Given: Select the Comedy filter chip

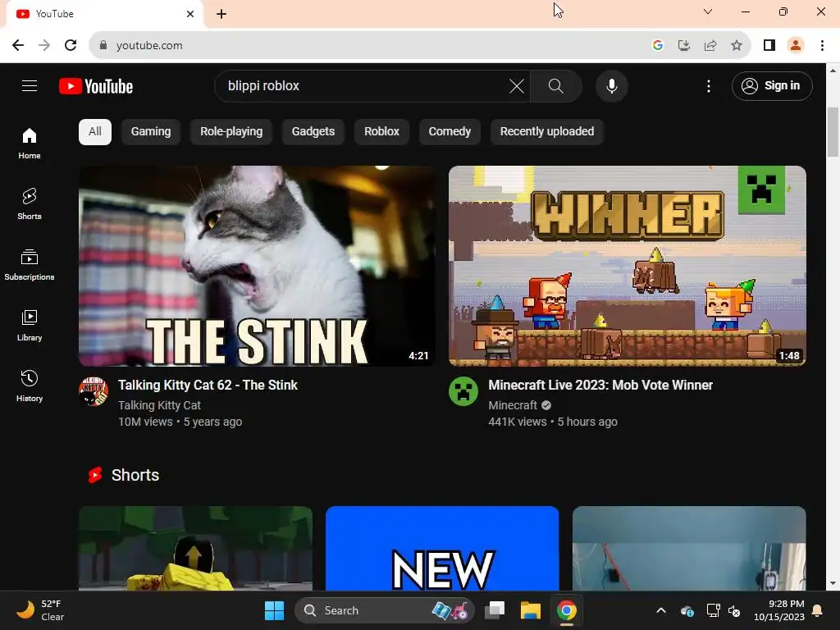Looking at the screenshot, I should (450, 132).
